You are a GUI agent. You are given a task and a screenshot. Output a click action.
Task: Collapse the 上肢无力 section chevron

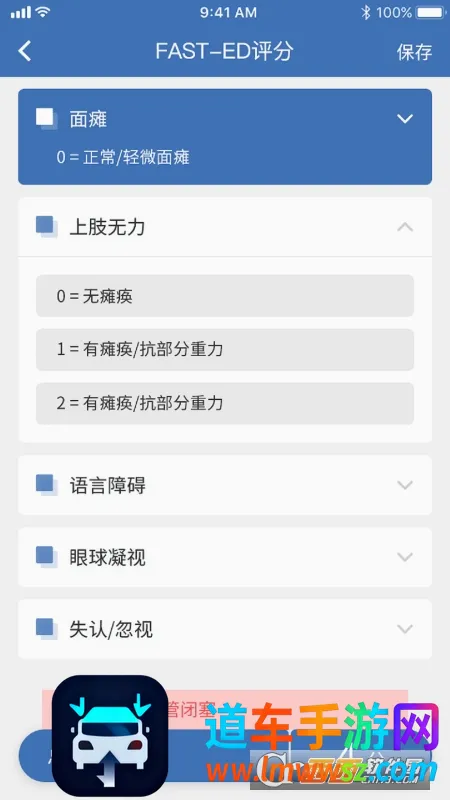click(405, 227)
